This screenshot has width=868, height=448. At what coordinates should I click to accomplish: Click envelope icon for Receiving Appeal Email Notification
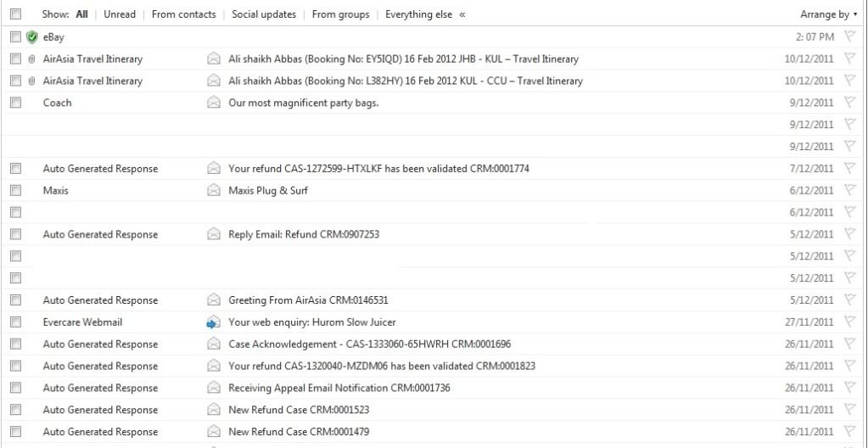pyautogui.click(x=213, y=389)
